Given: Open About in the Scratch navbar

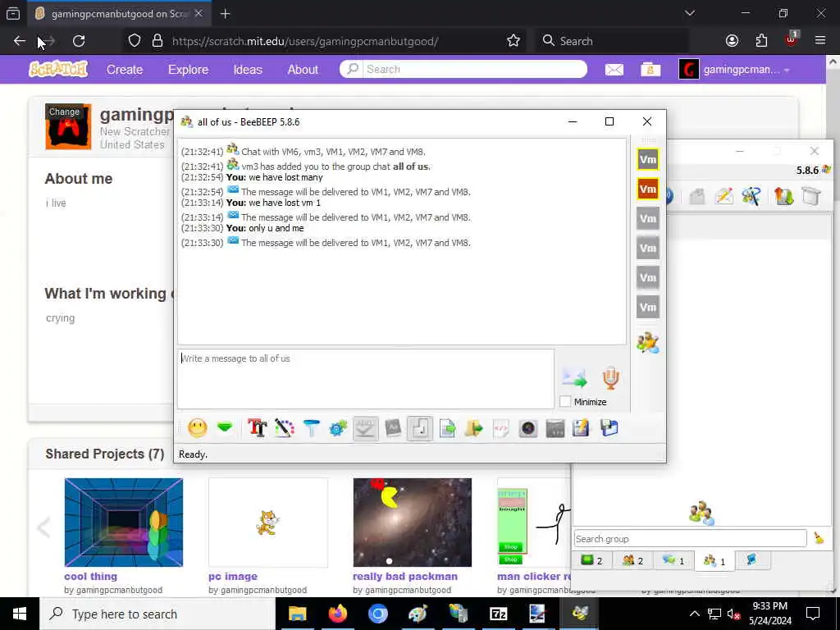Looking at the screenshot, I should point(303,70).
